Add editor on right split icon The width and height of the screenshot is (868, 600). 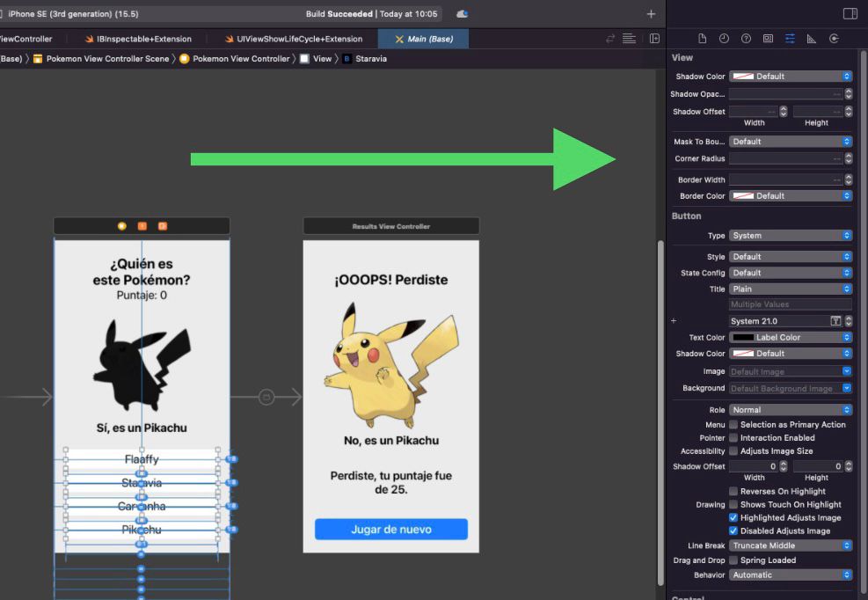[654, 38]
